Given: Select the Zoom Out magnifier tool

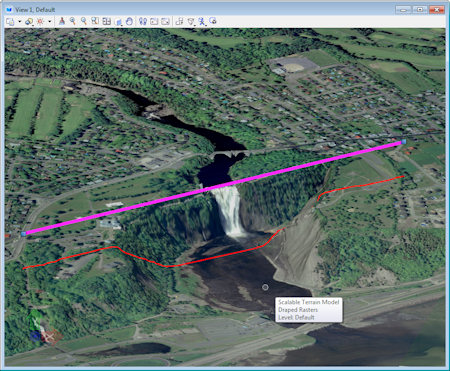Looking at the screenshot, I should coord(84,21).
